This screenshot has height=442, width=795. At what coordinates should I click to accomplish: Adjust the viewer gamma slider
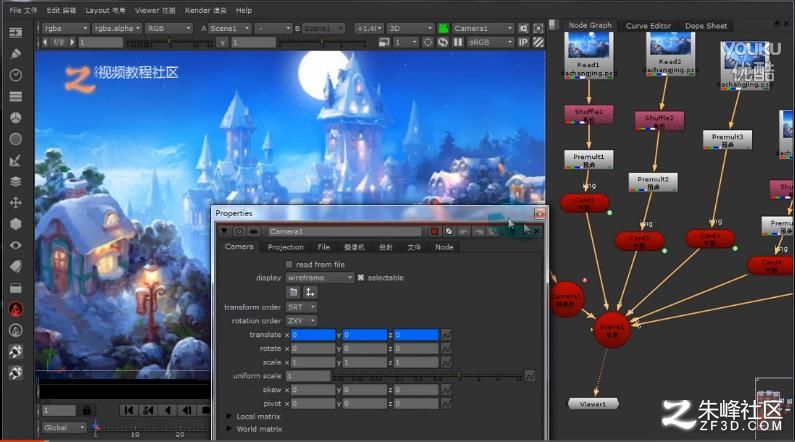(x=321, y=43)
